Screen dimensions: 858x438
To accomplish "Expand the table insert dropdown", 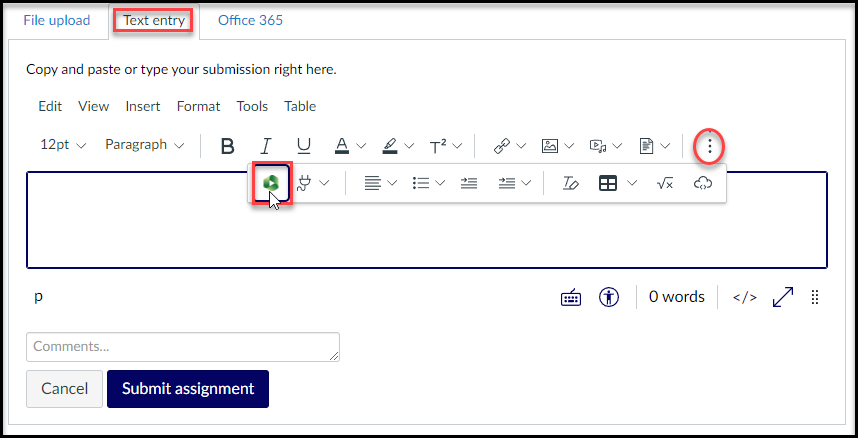I will (x=633, y=184).
